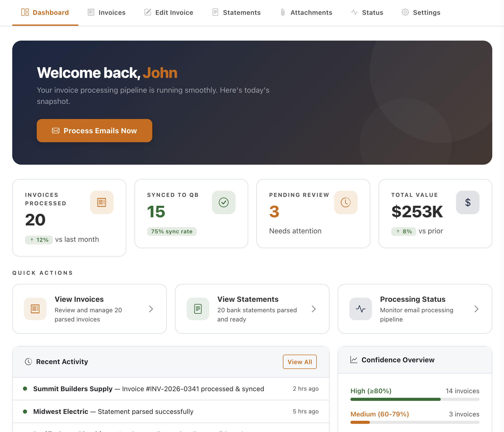The height and width of the screenshot is (432, 504).
Task: Click the '3 invoices' count
Action: coord(464,414)
